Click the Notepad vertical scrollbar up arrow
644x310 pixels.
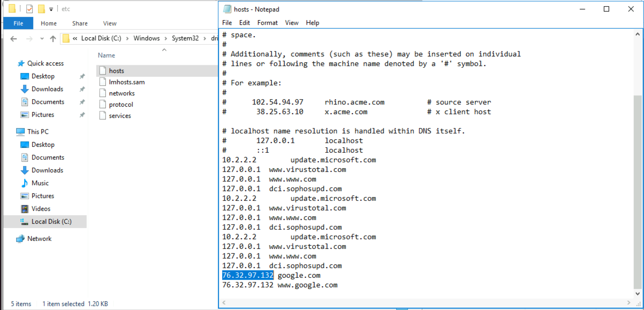(x=638, y=34)
